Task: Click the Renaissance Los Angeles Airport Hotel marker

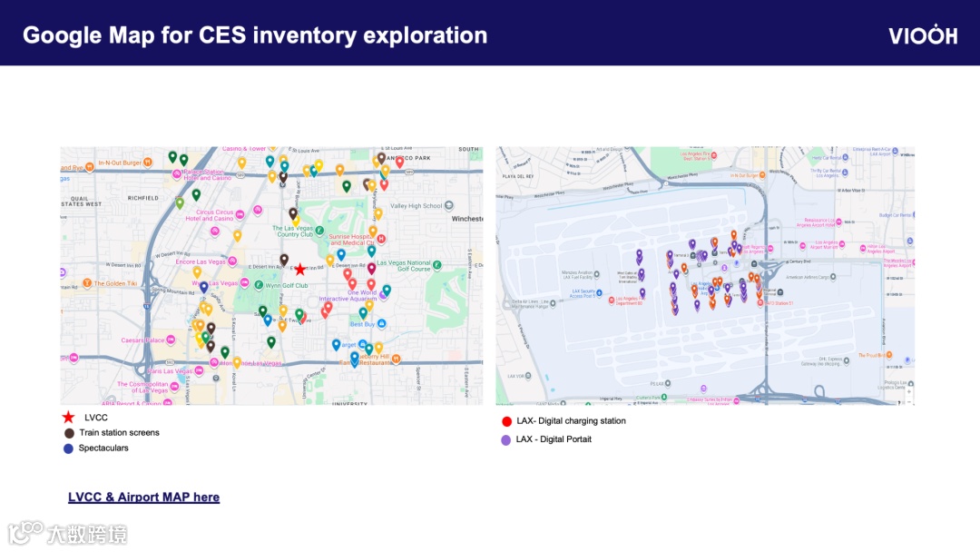Action: [838, 222]
